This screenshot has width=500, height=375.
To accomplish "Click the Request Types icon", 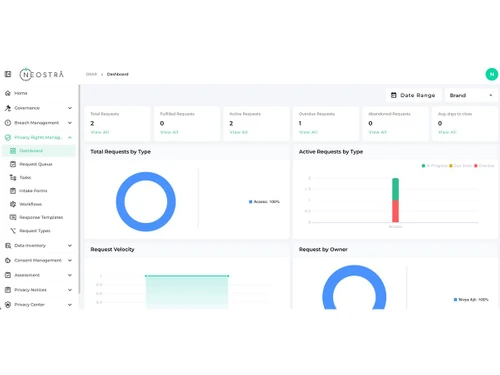I will (x=13, y=231).
